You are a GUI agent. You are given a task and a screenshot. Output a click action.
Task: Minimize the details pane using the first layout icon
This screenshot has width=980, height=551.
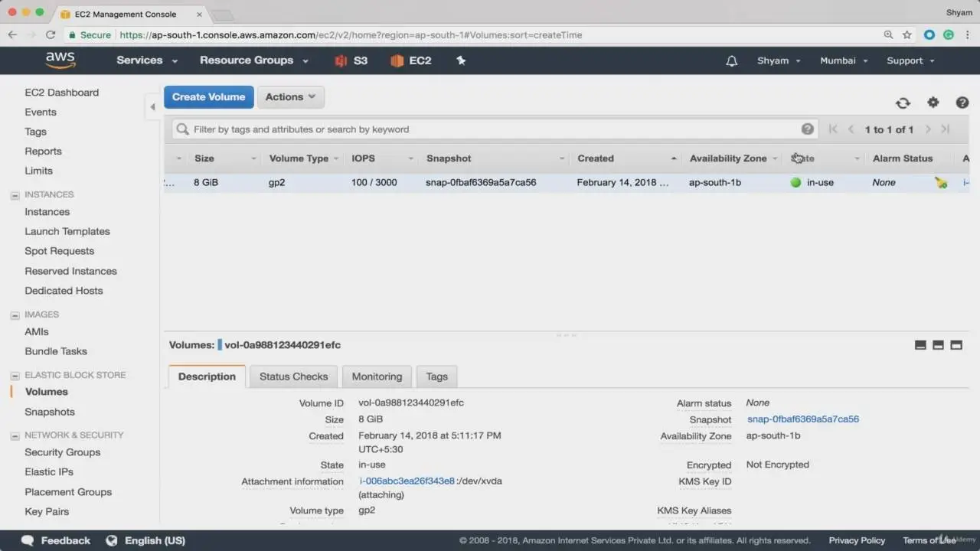click(920, 345)
